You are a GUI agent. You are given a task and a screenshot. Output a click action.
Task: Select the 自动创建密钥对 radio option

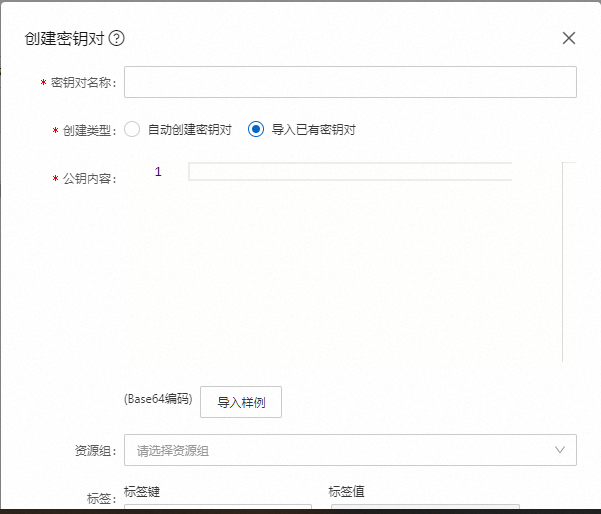click(x=132, y=130)
